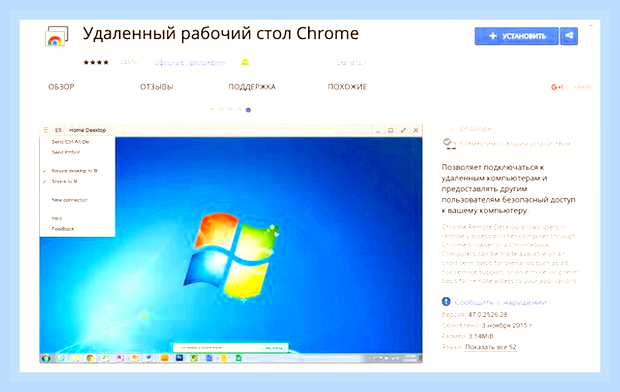Choose Send Ctrl-Alt-Del menu entry
Screen dimensions: 620x392
tap(71, 142)
